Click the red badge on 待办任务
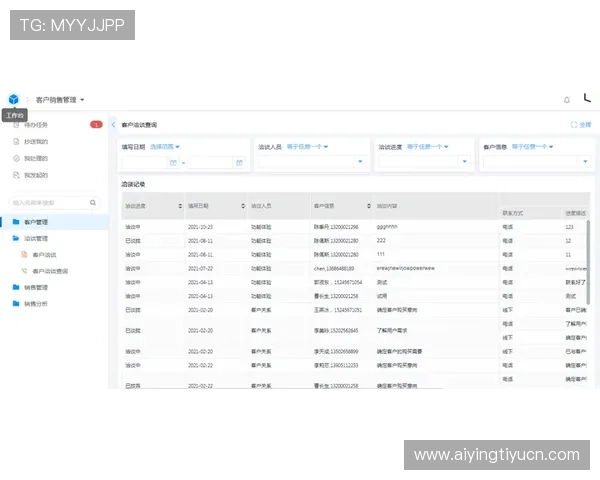 [x=96, y=124]
